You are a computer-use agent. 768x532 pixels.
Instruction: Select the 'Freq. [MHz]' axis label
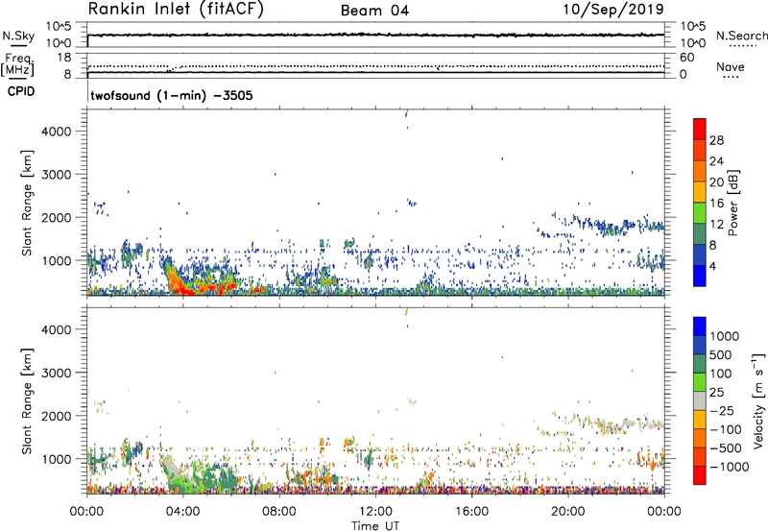[18, 64]
